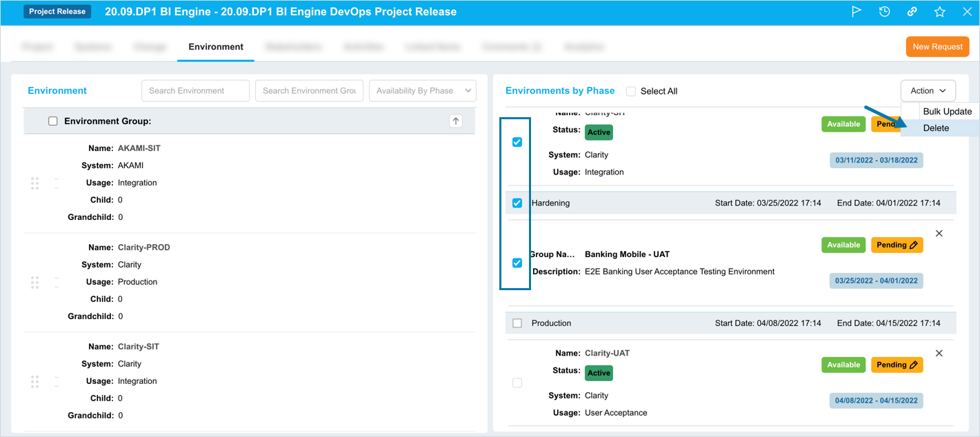Click Pending button for Banking Mobile - UAT
This screenshot has height=437, width=980.
(x=897, y=245)
